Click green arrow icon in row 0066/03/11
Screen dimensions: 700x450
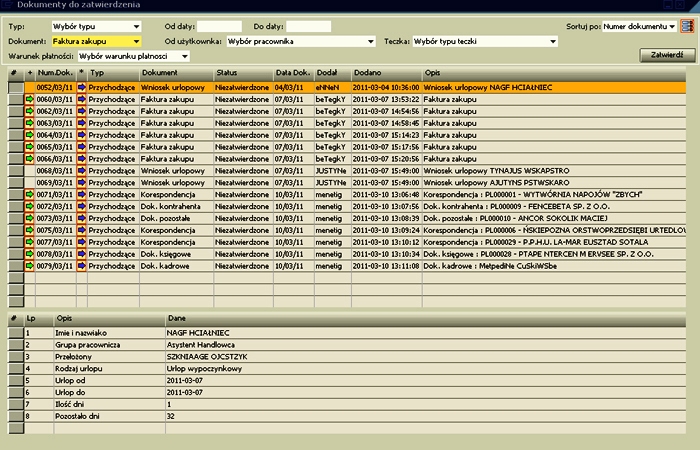(x=29, y=158)
